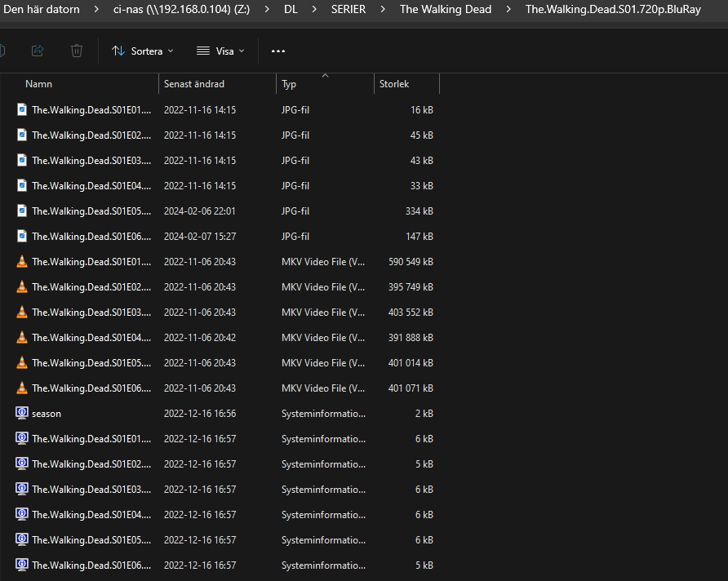This screenshot has height=581, width=728.
Task: Click the icon of last 5 kB Systeminformation file
Action: point(22,565)
